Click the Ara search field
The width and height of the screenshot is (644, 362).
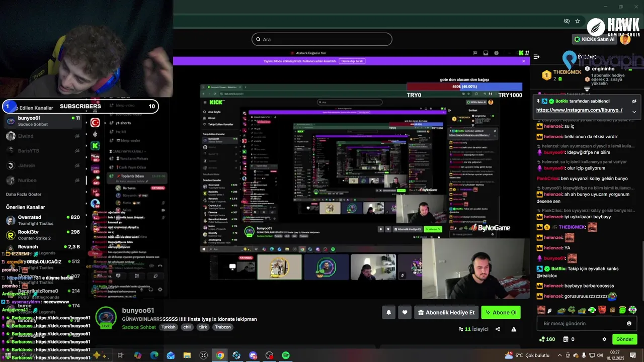pos(322,39)
